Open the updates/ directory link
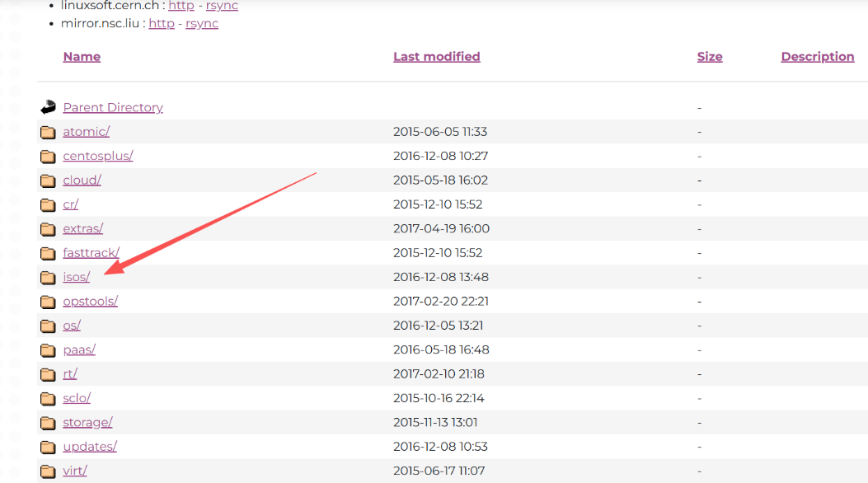This screenshot has width=868, height=483. pos(90,447)
